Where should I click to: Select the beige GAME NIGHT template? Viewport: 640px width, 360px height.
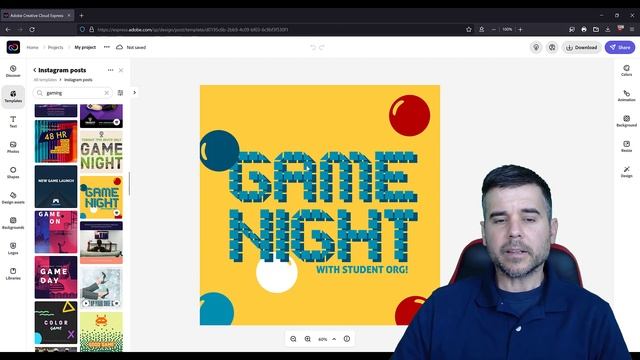[x=101, y=151]
